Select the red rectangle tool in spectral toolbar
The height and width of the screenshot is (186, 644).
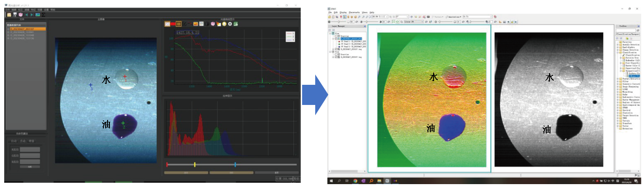pyautogui.click(x=173, y=24)
